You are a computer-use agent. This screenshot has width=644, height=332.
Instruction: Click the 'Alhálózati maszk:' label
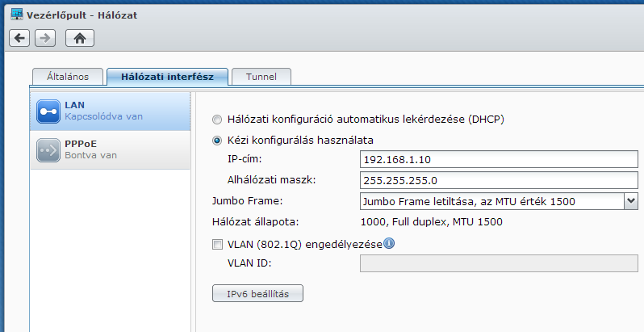coord(271,180)
